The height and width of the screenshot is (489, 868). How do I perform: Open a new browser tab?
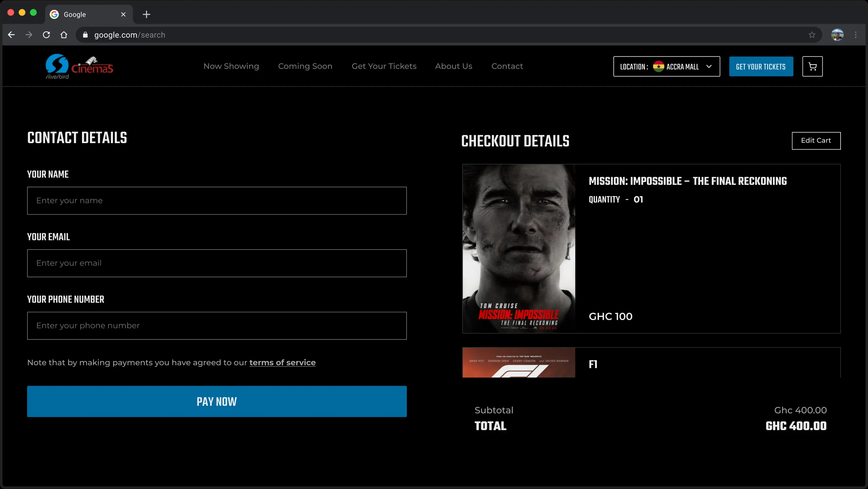[146, 15]
